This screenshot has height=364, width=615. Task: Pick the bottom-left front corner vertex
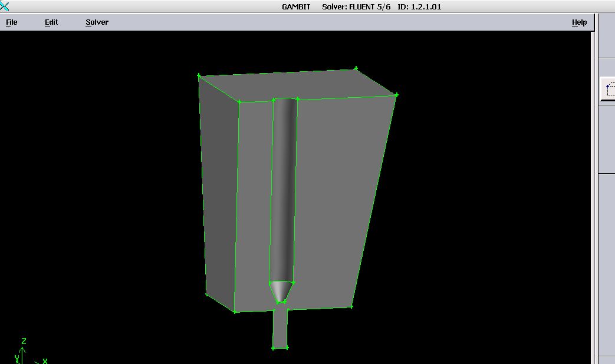[x=235, y=312]
